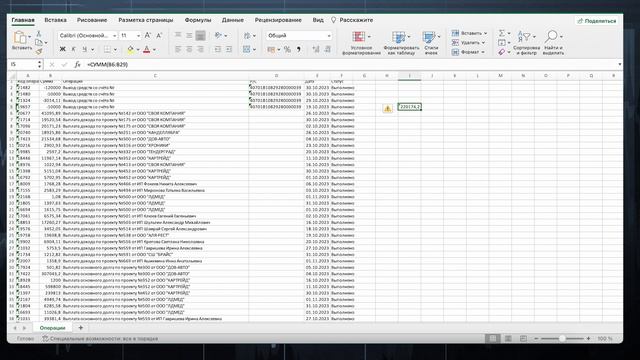The image size is (640, 360).
Task: Open the Разметка страницы tab
Action: 146,20
